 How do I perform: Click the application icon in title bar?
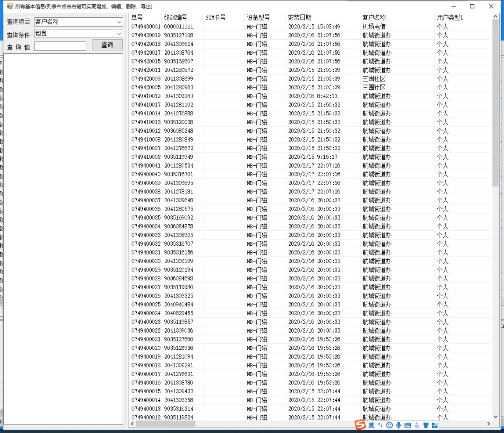pos(9,7)
